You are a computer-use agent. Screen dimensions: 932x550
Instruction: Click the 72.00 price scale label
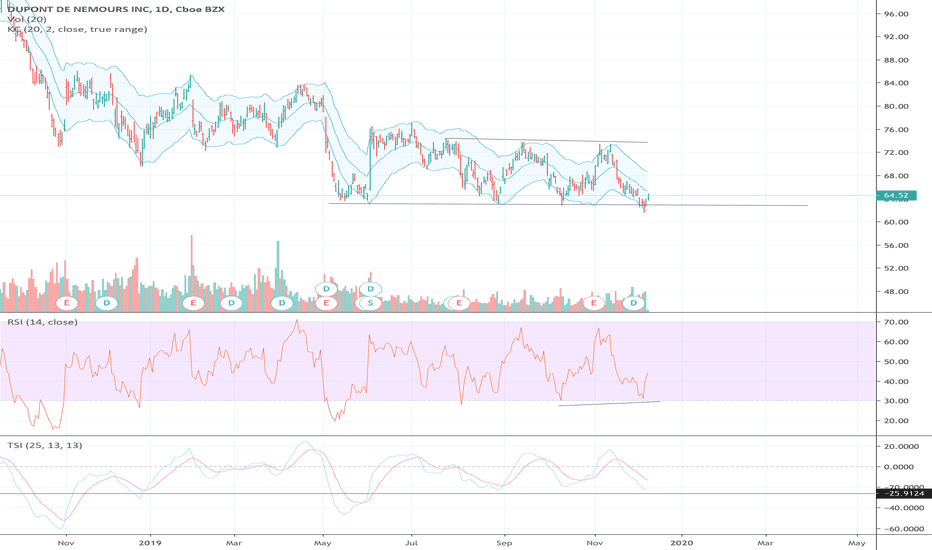[896, 153]
